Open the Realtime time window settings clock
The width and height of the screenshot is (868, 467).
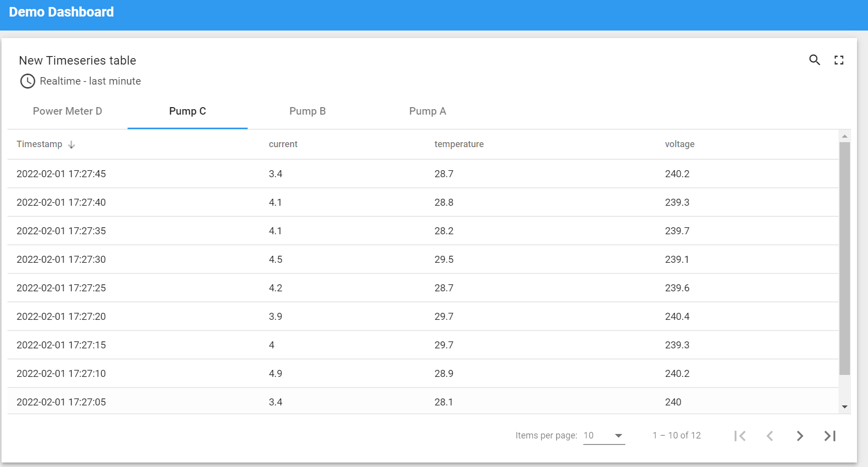[28, 81]
